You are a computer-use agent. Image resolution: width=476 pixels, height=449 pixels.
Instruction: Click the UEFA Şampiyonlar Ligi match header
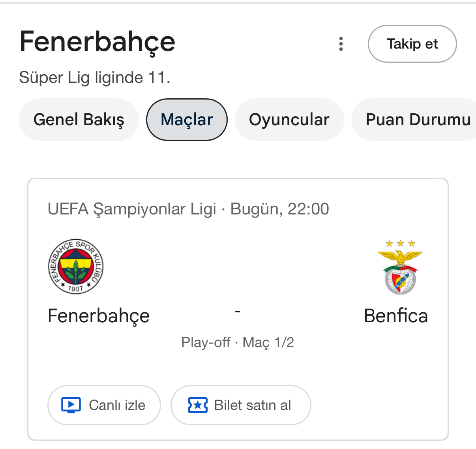(132, 209)
